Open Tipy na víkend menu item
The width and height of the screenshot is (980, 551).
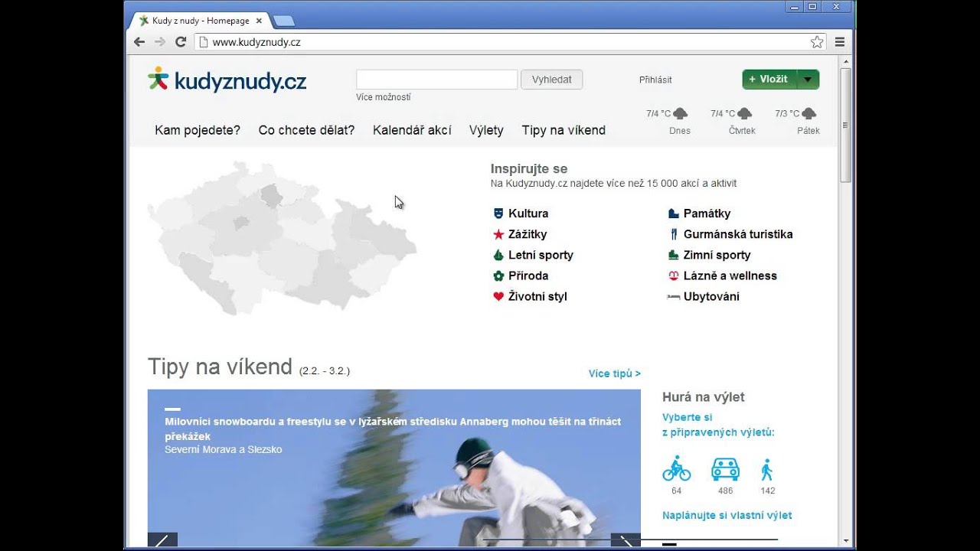pyautogui.click(x=563, y=130)
